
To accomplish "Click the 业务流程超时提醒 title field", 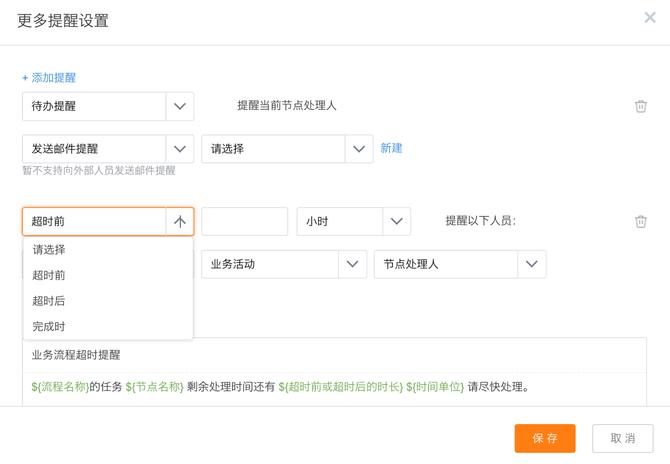I will click(332, 355).
